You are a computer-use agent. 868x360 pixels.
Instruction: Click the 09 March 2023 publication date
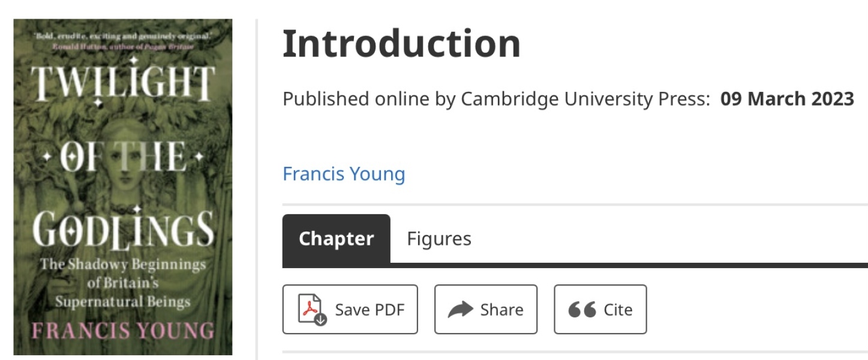[x=787, y=99]
